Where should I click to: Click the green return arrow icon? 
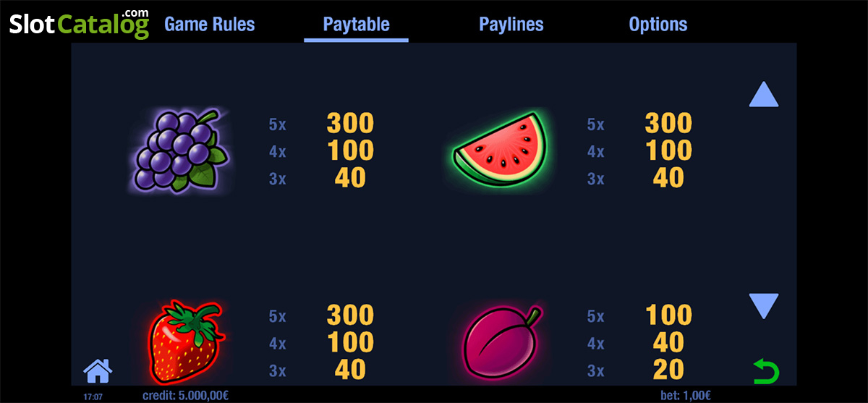tap(765, 371)
